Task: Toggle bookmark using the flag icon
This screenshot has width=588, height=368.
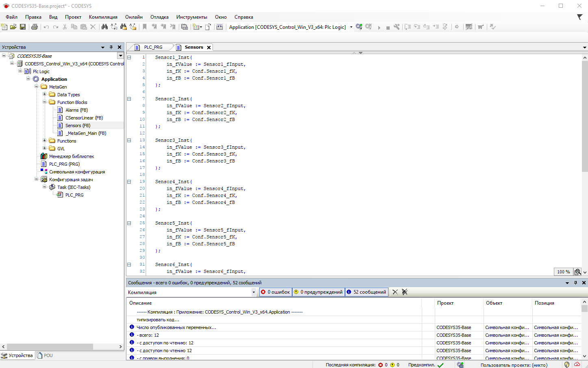Action: (x=145, y=27)
